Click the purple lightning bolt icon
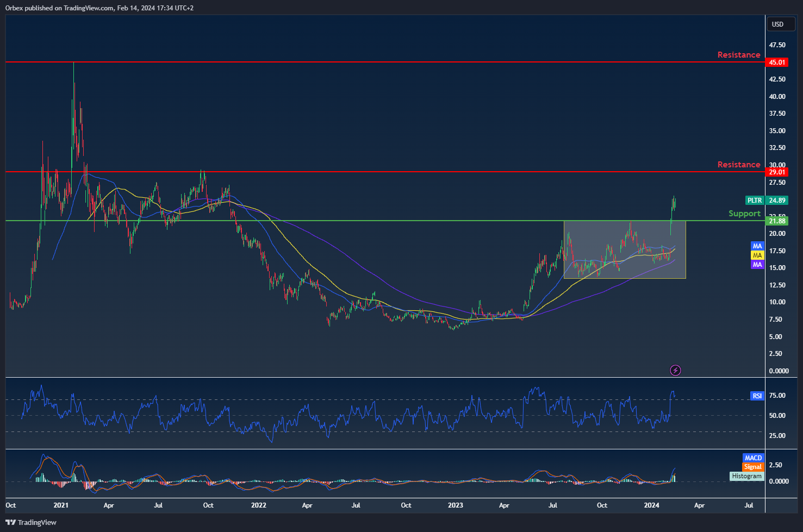The height and width of the screenshot is (532, 803). (x=675, y=371)
